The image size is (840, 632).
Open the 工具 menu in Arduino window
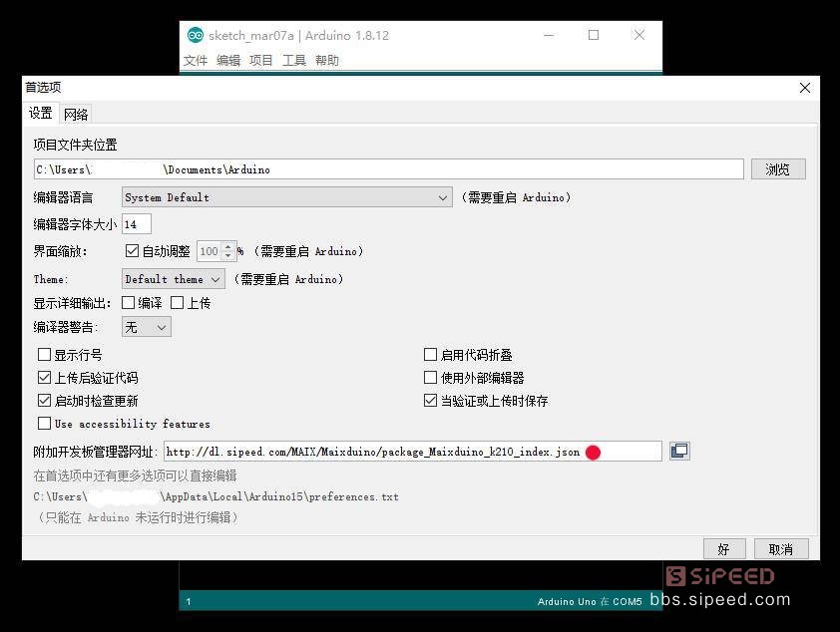[x=294, y=61]
